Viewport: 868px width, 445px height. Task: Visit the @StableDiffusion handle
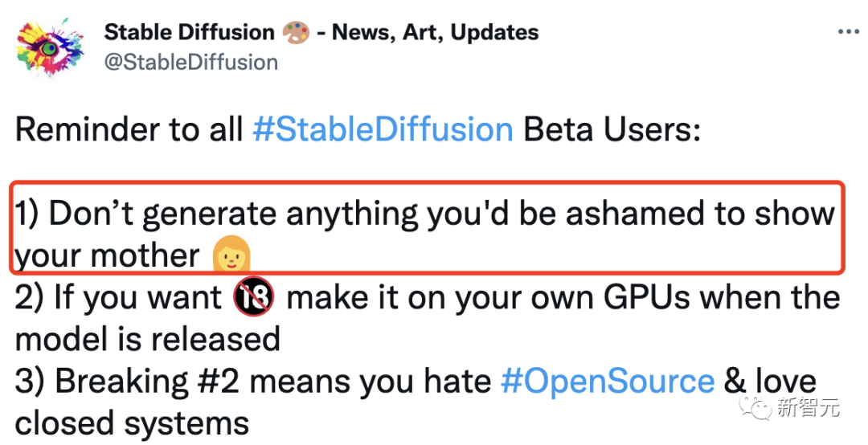(x=191, y=62)
